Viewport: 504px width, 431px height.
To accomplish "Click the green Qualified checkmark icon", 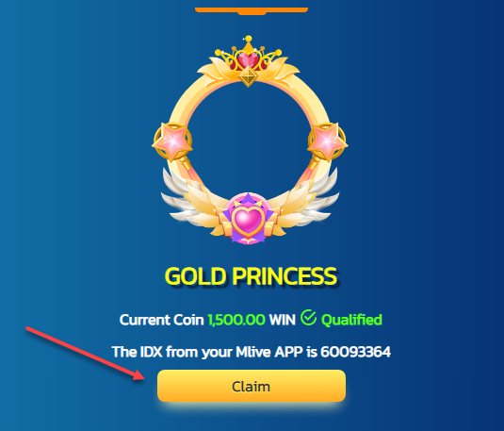I will (x=308, y=318).
